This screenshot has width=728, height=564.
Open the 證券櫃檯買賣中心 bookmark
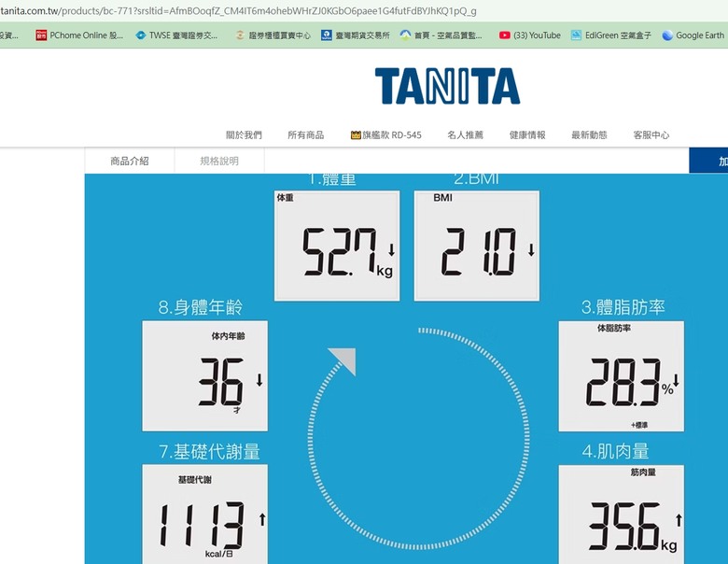273,35
